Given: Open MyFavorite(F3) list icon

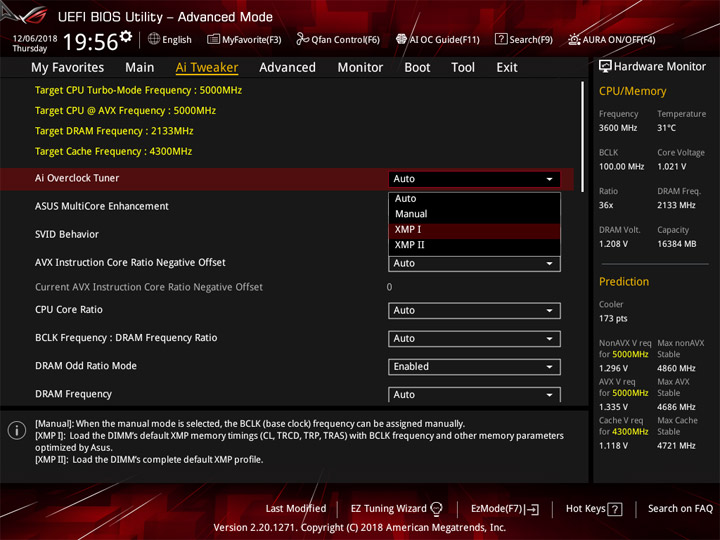Looking at the screenshot, I should click(x=213, y=39).
